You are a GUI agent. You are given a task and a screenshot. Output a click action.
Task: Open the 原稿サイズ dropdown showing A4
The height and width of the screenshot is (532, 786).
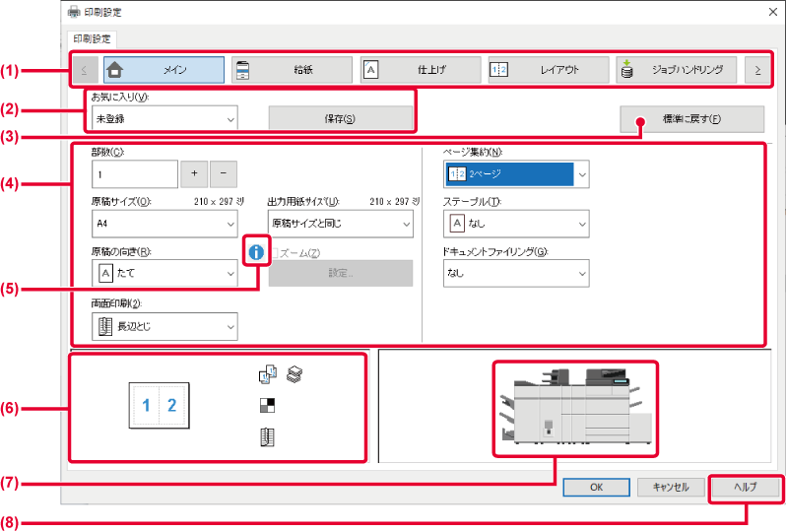164,224
